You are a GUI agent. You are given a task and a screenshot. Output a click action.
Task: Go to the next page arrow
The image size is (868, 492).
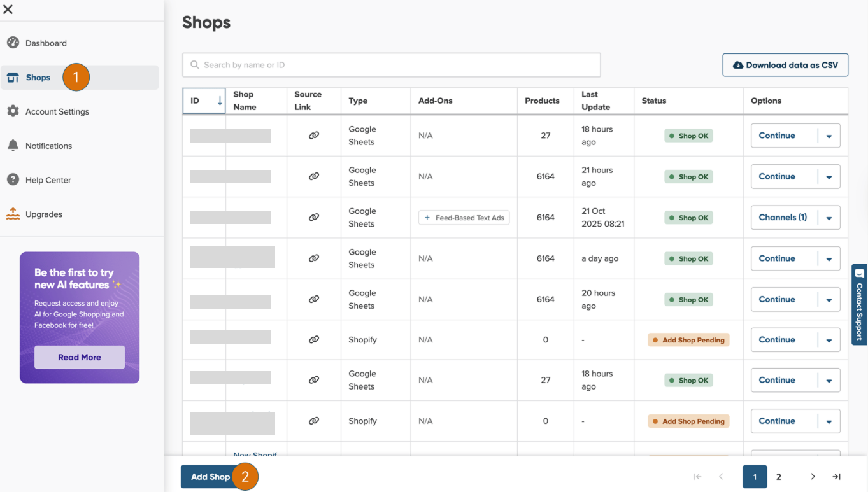pyautogui.click(x=813, y=477)
